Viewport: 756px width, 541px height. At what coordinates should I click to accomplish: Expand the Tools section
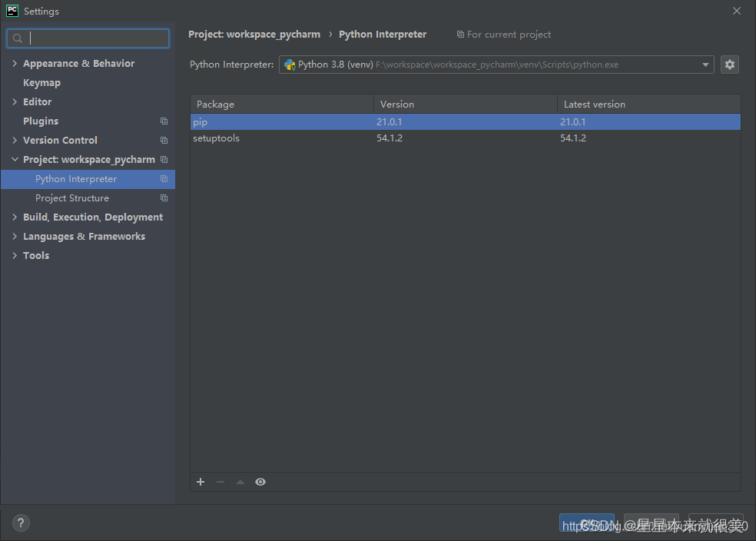pyautogui.click(x=15, y=256)
